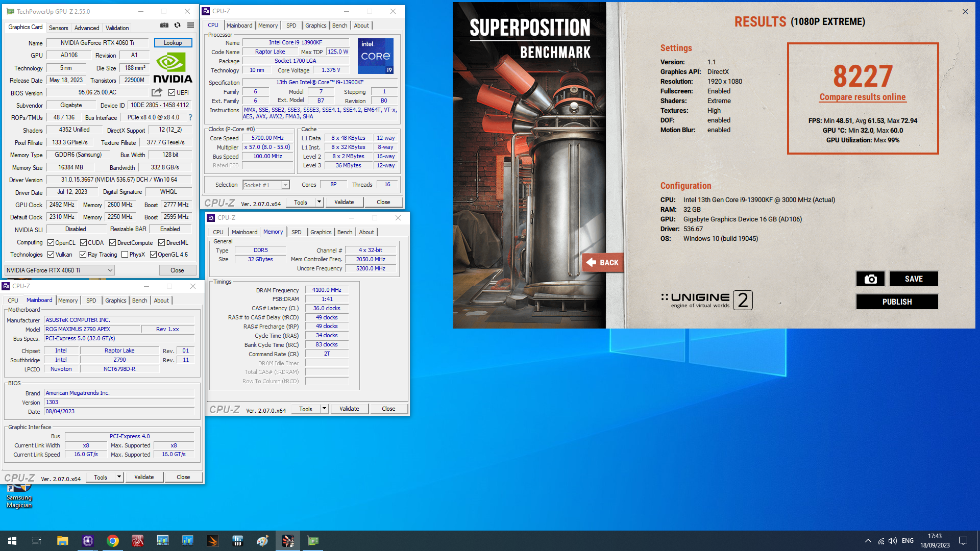Open Bench tab in CPU-Z CPU window

coord(339,26)
